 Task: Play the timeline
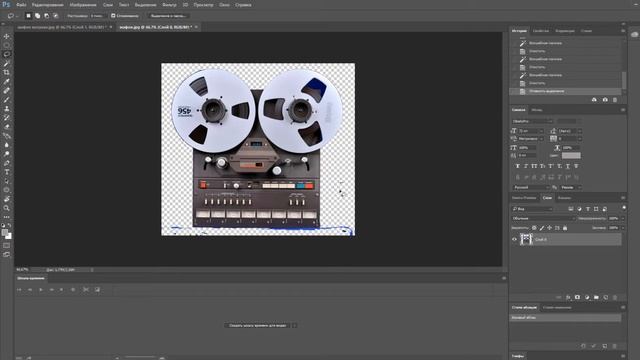point(41,289)
